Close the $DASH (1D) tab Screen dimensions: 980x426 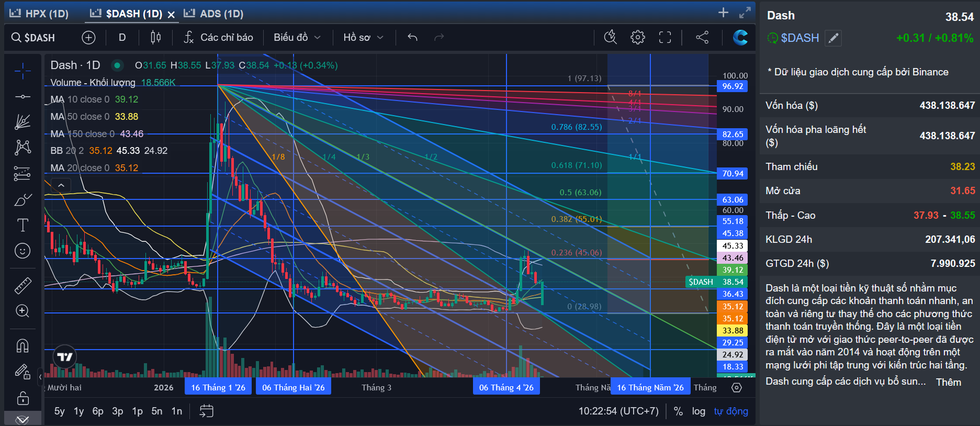coord(171,15)
